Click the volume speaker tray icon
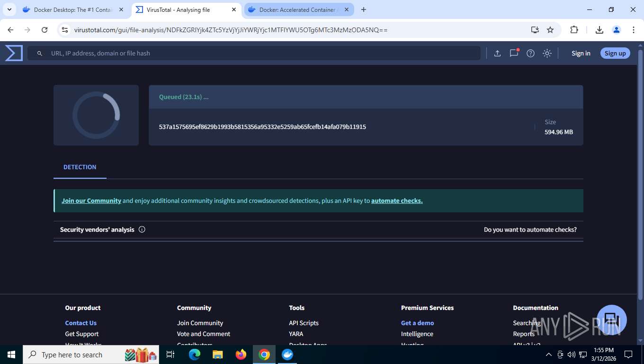Screen dimensions: 644x364 tap(571, 355)
